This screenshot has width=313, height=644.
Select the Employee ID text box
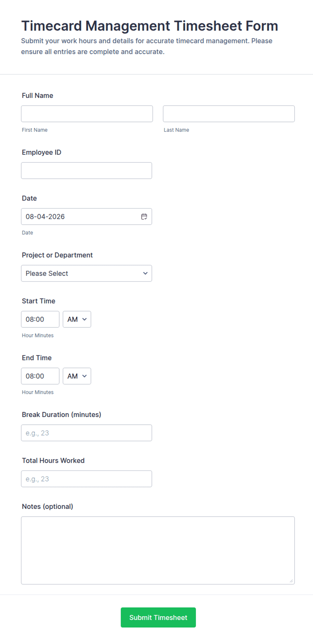(86, 171)
